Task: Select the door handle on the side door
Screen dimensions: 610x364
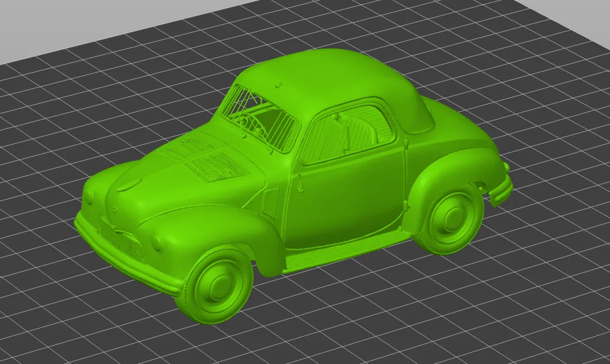Action: click(x=300, y=183)
